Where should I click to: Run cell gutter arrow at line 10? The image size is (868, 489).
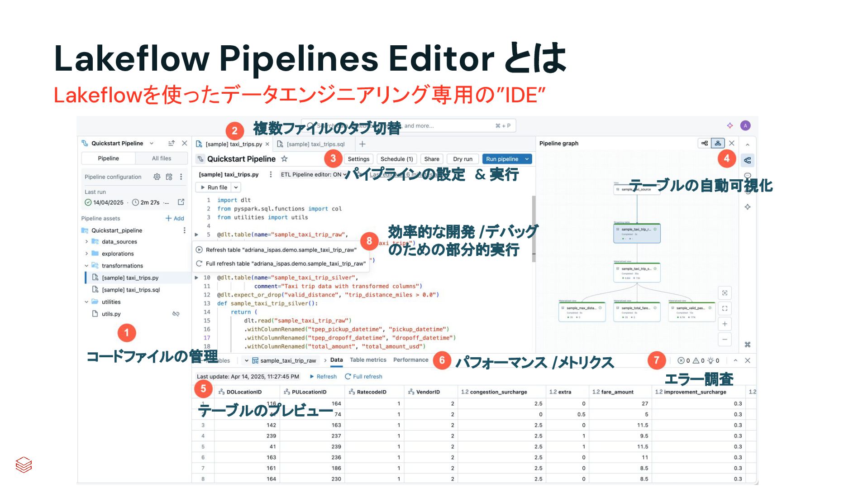(196, 278)
